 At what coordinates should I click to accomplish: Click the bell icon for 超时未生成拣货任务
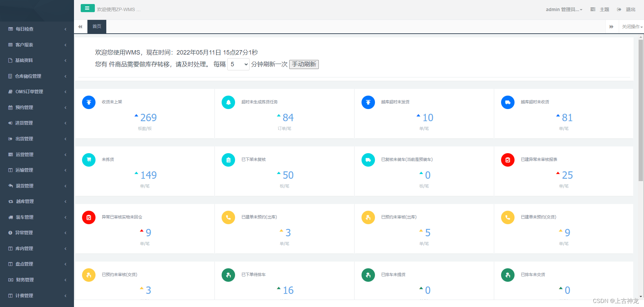(x=228, y=102)
